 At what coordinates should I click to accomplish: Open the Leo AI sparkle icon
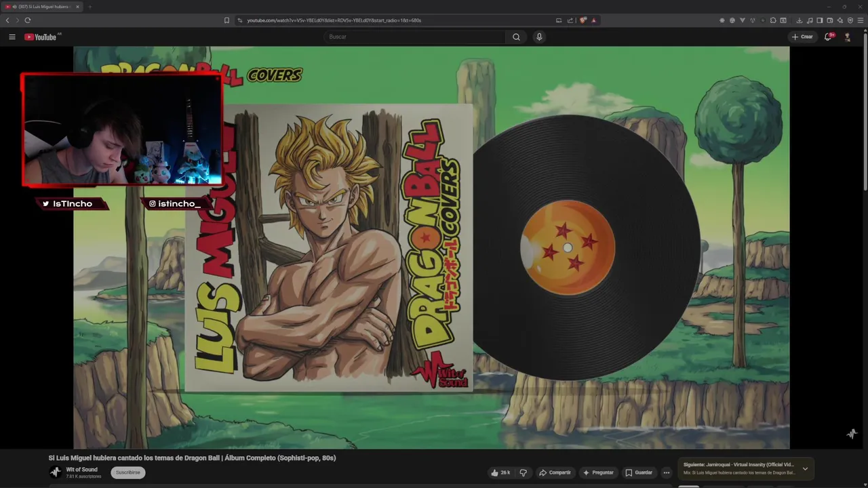840,20
